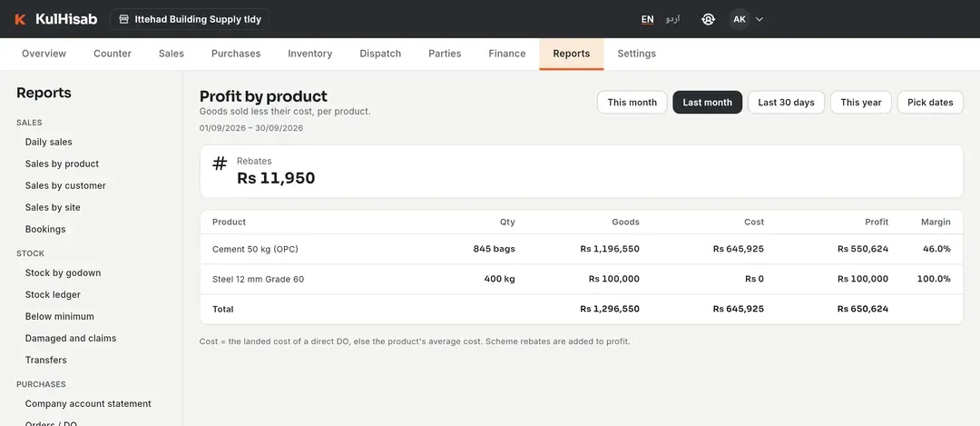Click the Cost column header
The height and width of the screenshot is (426, 980).
click(x=754, y=222)
